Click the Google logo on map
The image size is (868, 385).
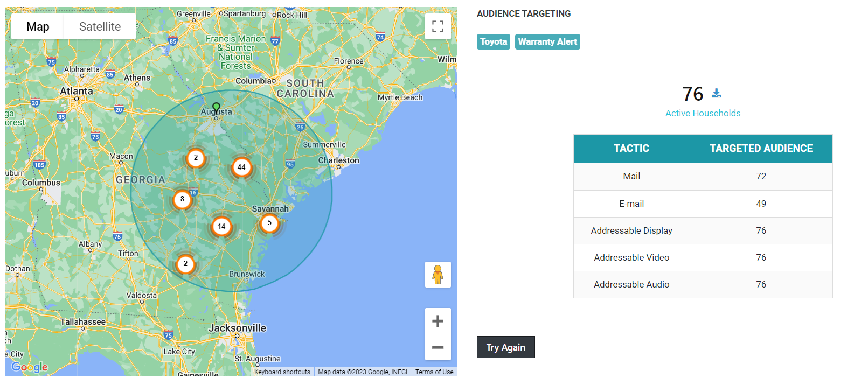[30, 367]
